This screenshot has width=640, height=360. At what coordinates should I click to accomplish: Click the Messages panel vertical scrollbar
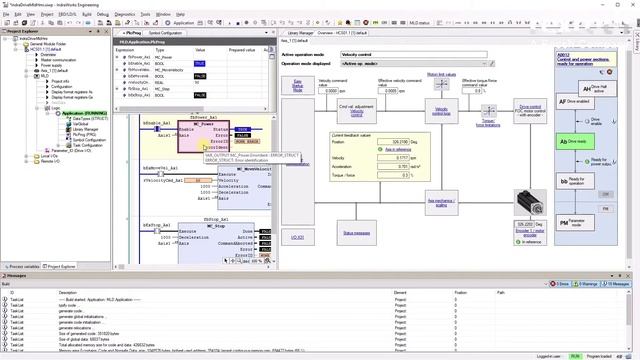629,311
